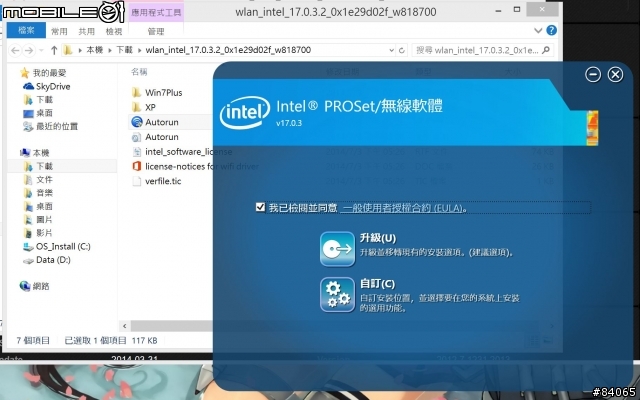Image resolution: width=640 pixels, height=400 pixels.
Task: Click the Upgrade disc icon
Action: (337, 249)
